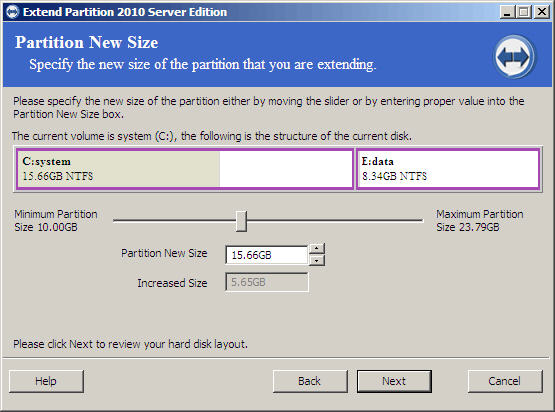Viewport: 555px width, 412px height.
Task: Minimize the Extend Partition window
Action: pyautogui.click(x=507, y=12)
